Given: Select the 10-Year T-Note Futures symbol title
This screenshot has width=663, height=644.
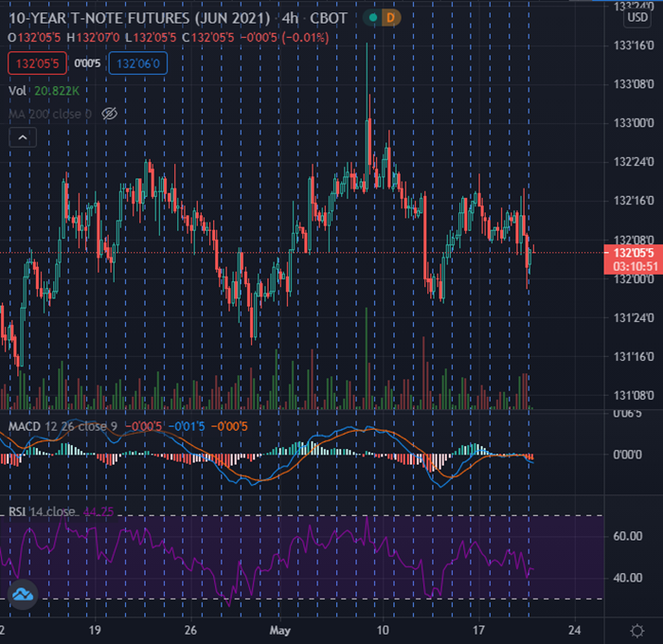Looking at the screenshot, I should click(x=134, y=17).
